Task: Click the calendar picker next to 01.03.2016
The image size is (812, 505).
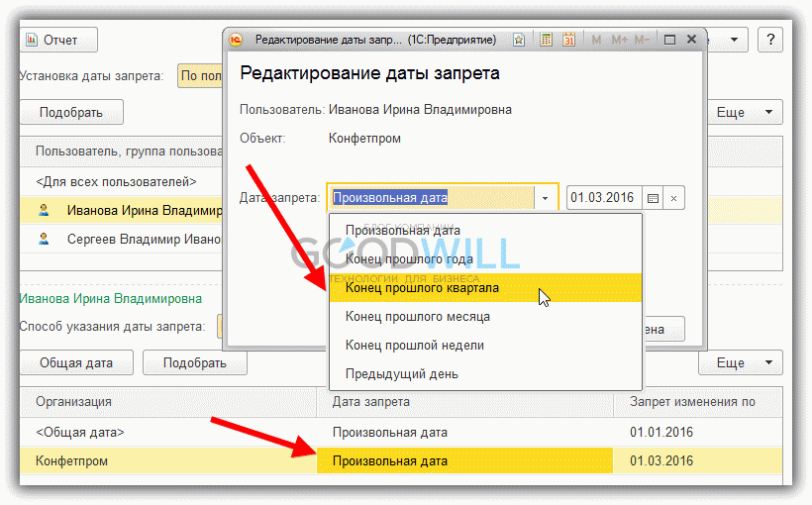Action: coord(652,198)
